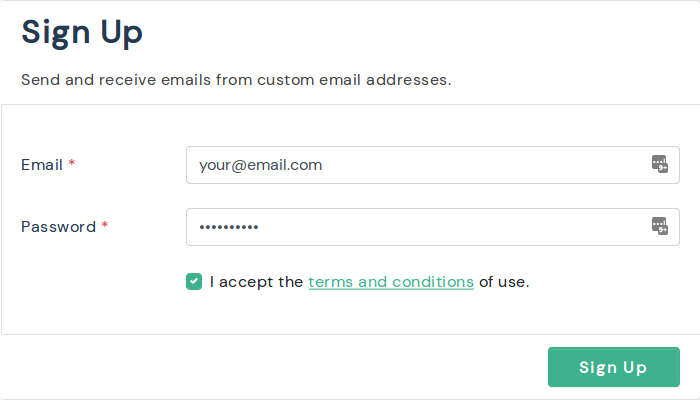Click the password manager icon in Password field

coord(660,227)
